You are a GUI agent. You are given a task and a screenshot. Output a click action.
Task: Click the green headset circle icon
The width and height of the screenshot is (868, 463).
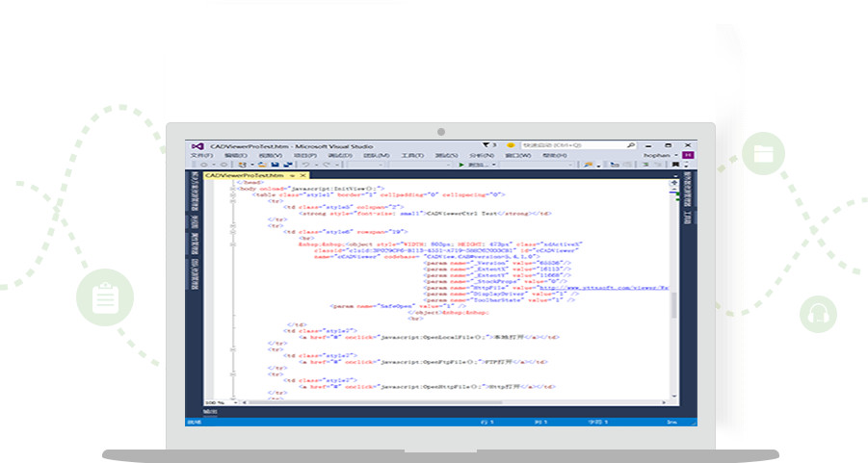(818, 314)
